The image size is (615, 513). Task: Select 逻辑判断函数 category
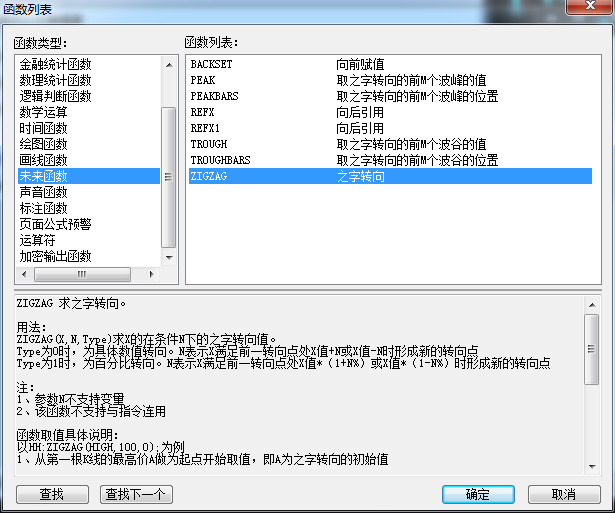click(89, 96)
